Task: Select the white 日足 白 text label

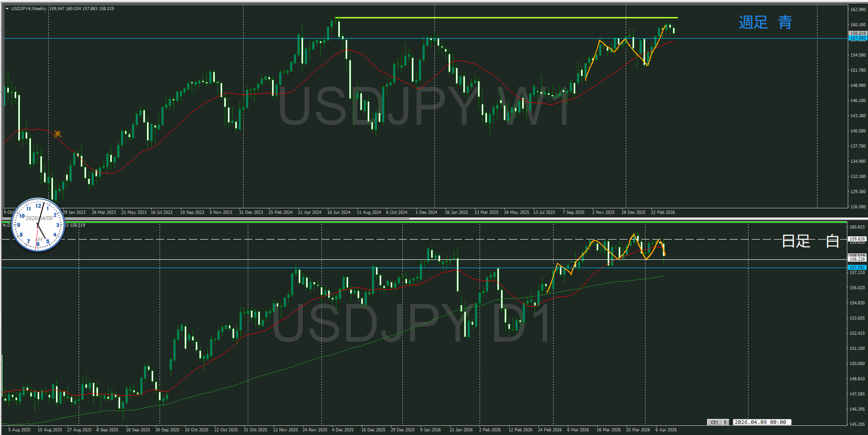Action: [x=810, y=241]
